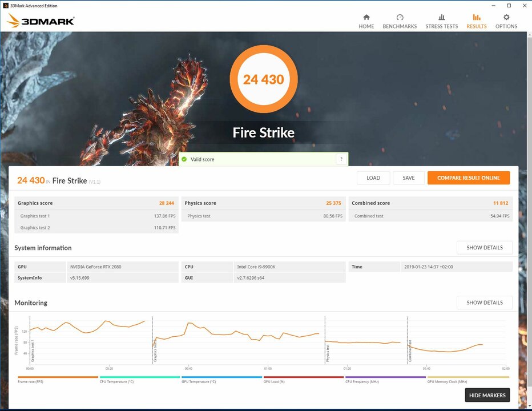This screenshot has width=532, height=411.
Task: Maximize the 3DMark window
Action: tap(509, 6)
